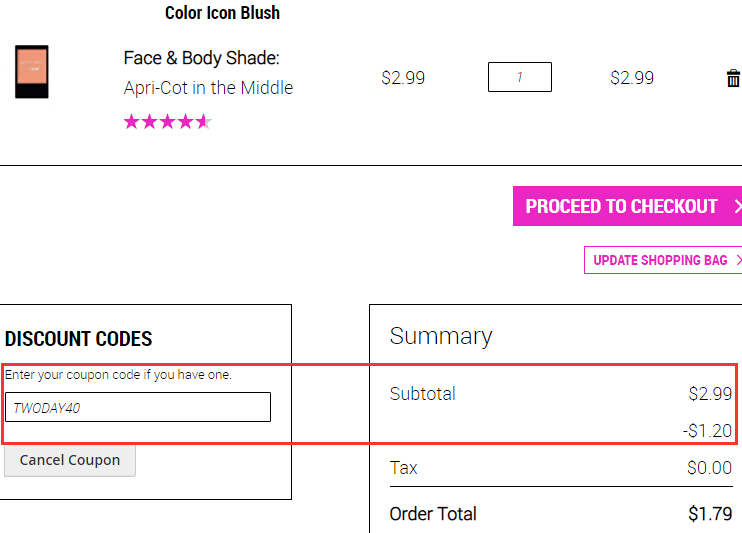Viewport: 742px width, 533px height.
Task: Click the pink star rating under the shade name
Action: pyautogui.click(x=168, y=122)
